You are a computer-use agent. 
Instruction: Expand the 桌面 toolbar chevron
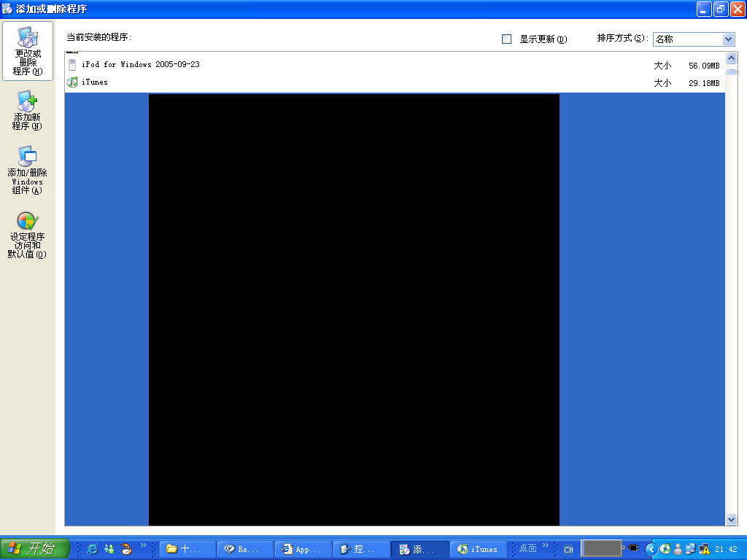[x=546, y=545]
